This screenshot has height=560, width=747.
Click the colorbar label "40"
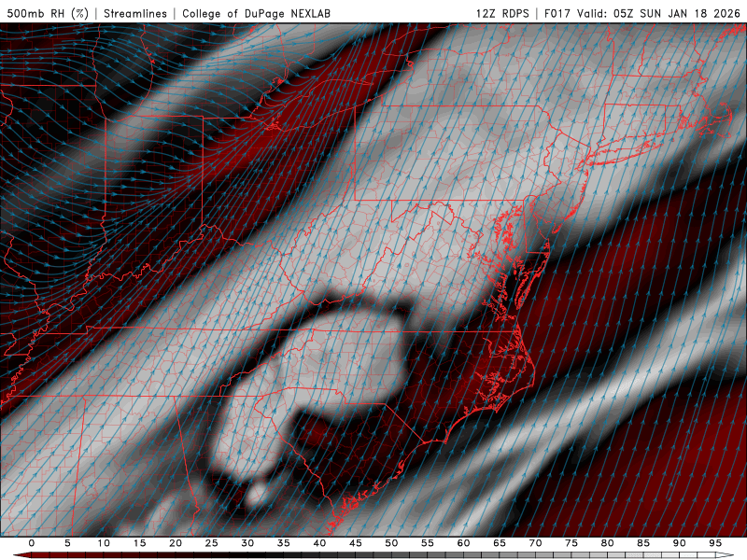[319, 543]
